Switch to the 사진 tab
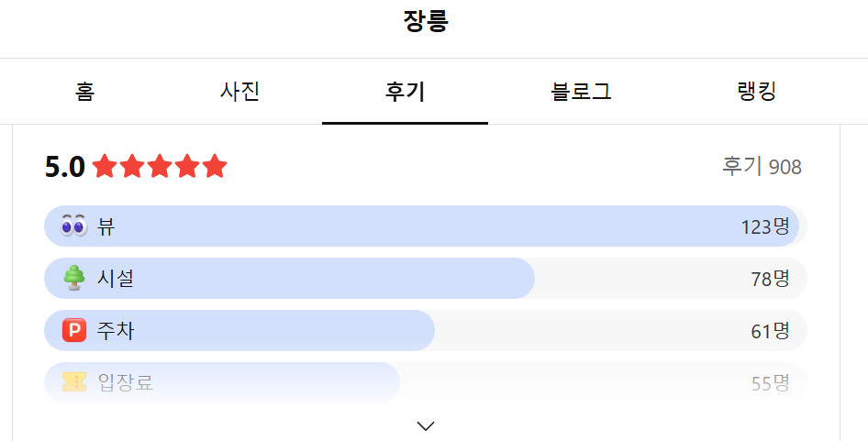The width and height of the screenshot is (868, 441). click(240, 92)
